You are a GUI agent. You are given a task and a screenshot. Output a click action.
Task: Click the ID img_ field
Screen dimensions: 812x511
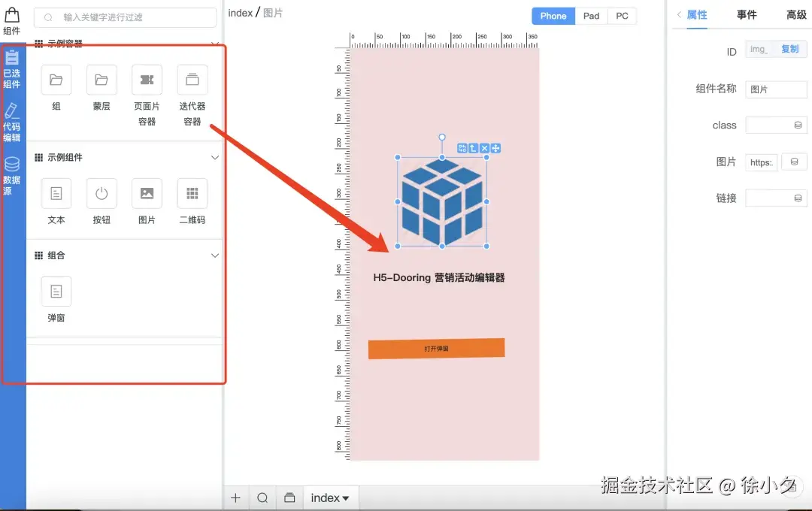pyautogui.click(x=759, y=49)
